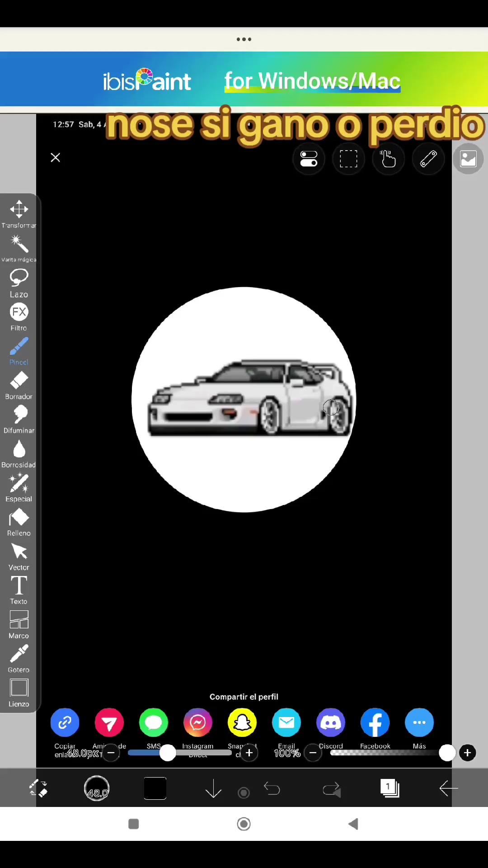488x868 pixels.
Task: Select the Transformar tool
Action: (x=19, y=214)
